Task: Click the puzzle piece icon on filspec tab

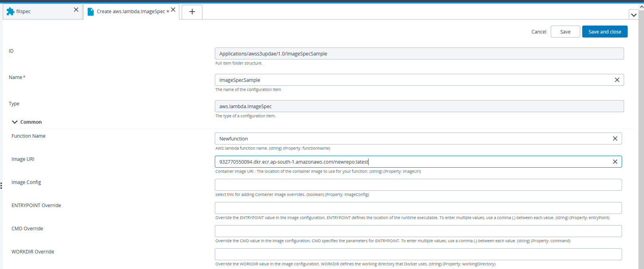Action: (10, 12)
